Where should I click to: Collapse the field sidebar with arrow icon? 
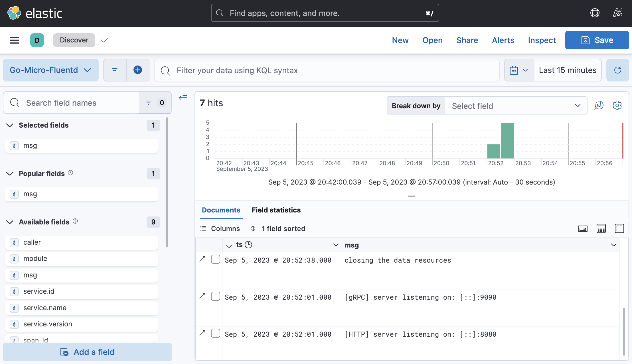[x=183, y=98]
